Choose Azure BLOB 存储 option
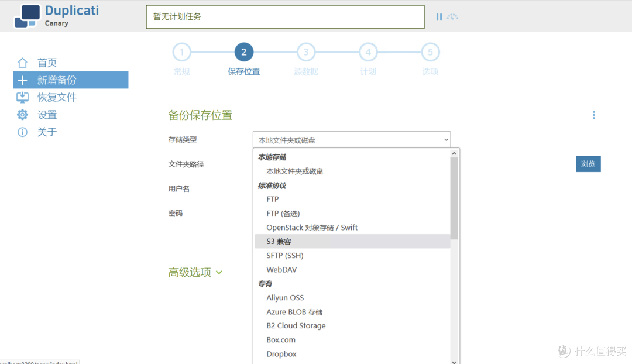Image resolution: width=632 pixels, height=364 pixels. [x=353, y=312]
